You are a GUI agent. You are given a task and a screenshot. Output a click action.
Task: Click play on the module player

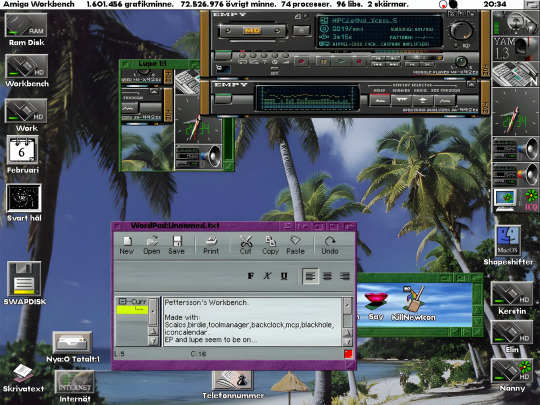pyautogui.click(x=341, y=62)
